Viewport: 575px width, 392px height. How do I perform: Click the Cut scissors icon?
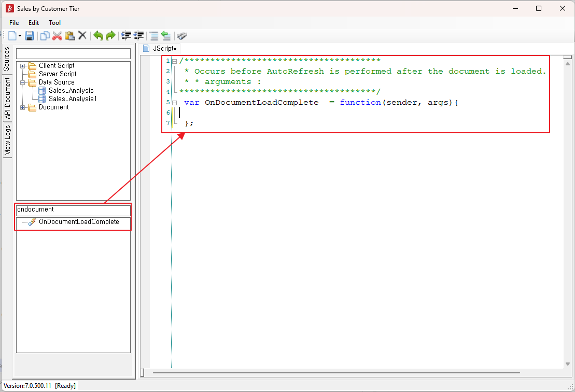(57, 36)
